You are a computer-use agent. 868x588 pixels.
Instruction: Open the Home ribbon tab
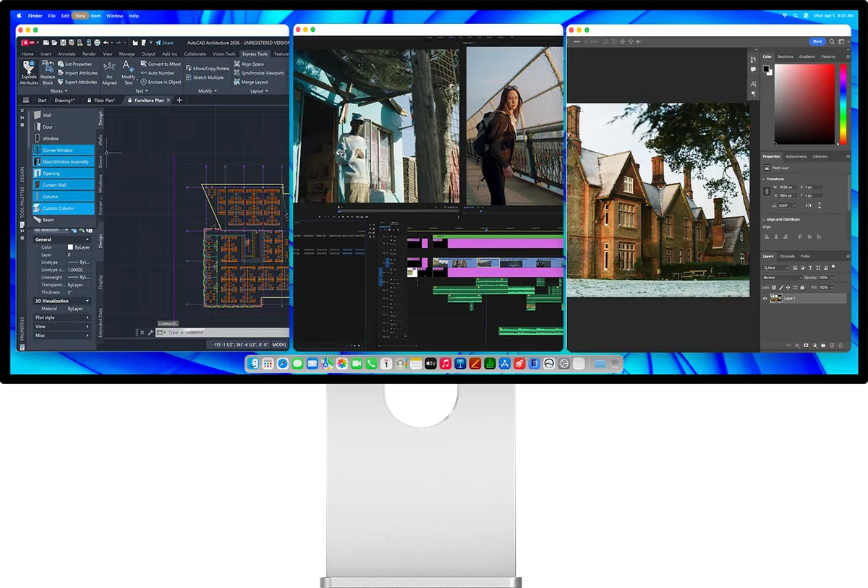27,54
